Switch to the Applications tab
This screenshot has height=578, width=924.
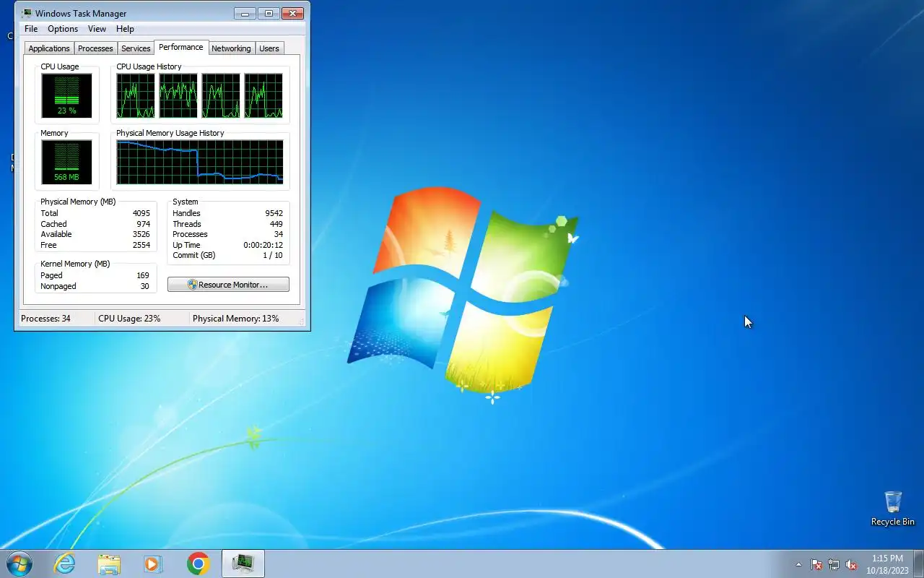pyautogui.click(x=49, y=48)
